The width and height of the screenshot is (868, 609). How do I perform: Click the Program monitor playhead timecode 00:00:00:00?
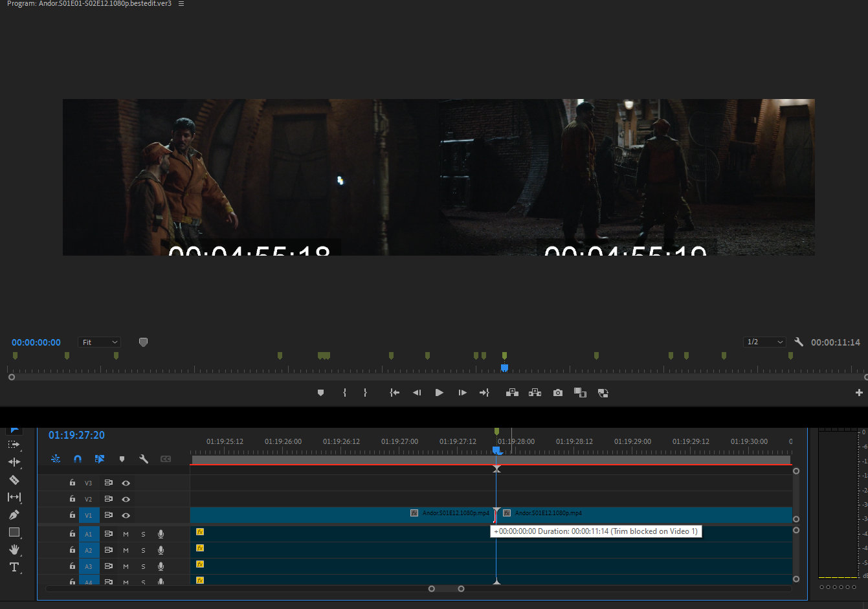coord(36,342)
